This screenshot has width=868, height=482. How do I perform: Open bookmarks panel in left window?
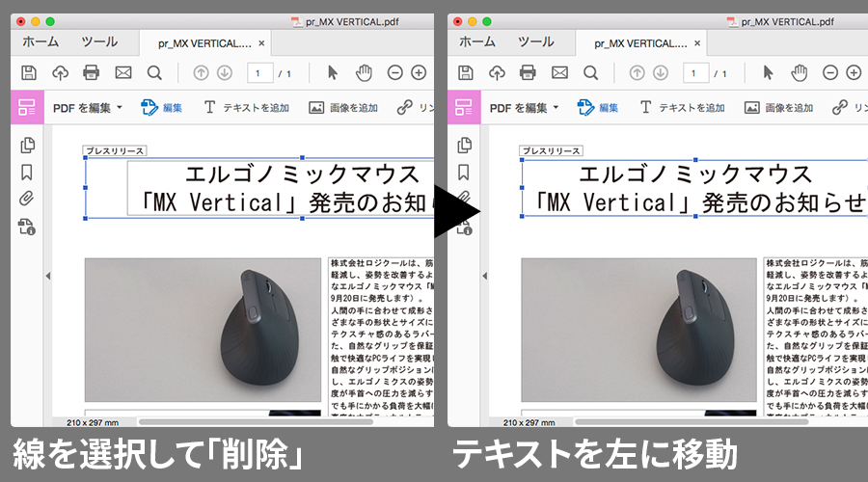27,173
